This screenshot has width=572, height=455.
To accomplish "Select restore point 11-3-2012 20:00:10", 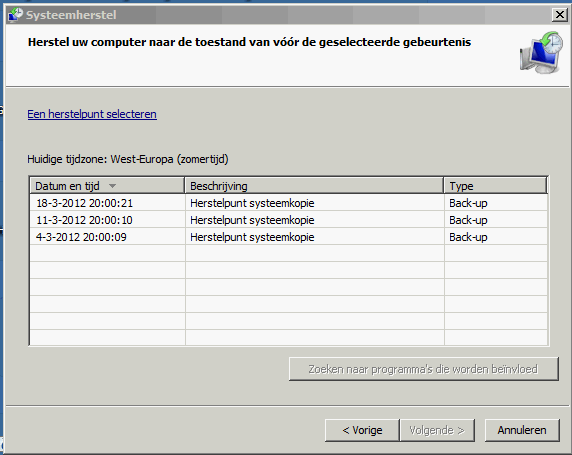I will (289, 220).
